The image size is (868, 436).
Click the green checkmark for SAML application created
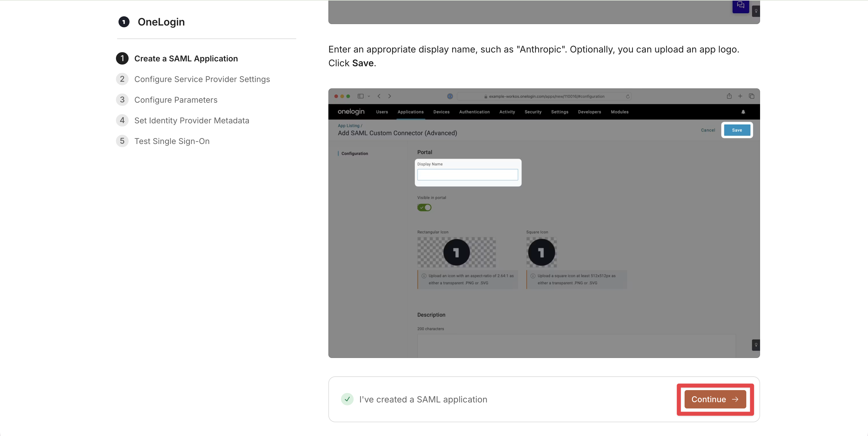coord(347,399)
